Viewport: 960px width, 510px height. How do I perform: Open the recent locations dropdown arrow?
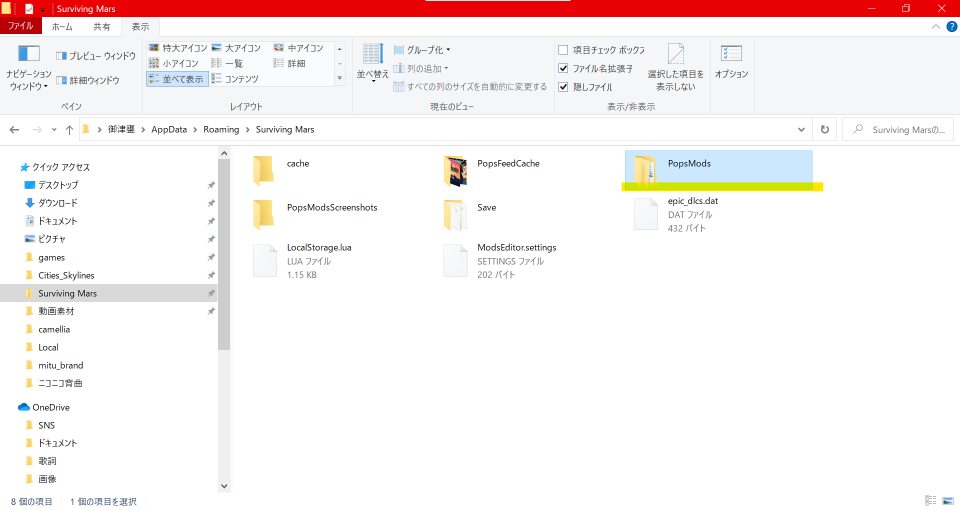[54, 130]
